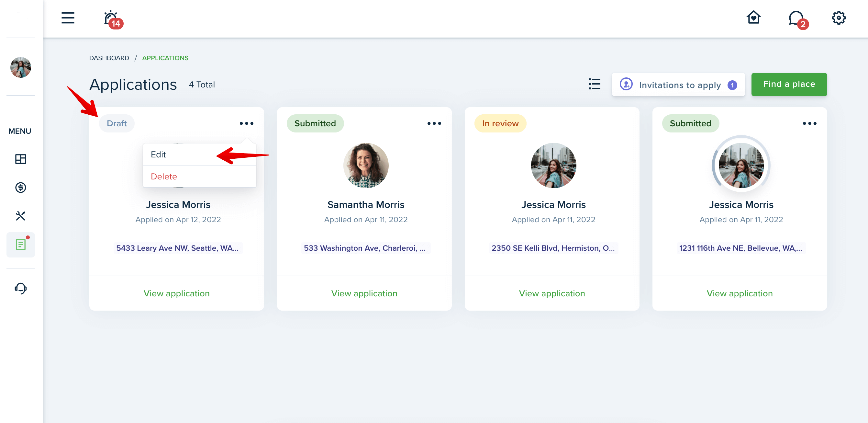Click Find a place button
This screenshot has width=868, height=423.
point(789,84)
